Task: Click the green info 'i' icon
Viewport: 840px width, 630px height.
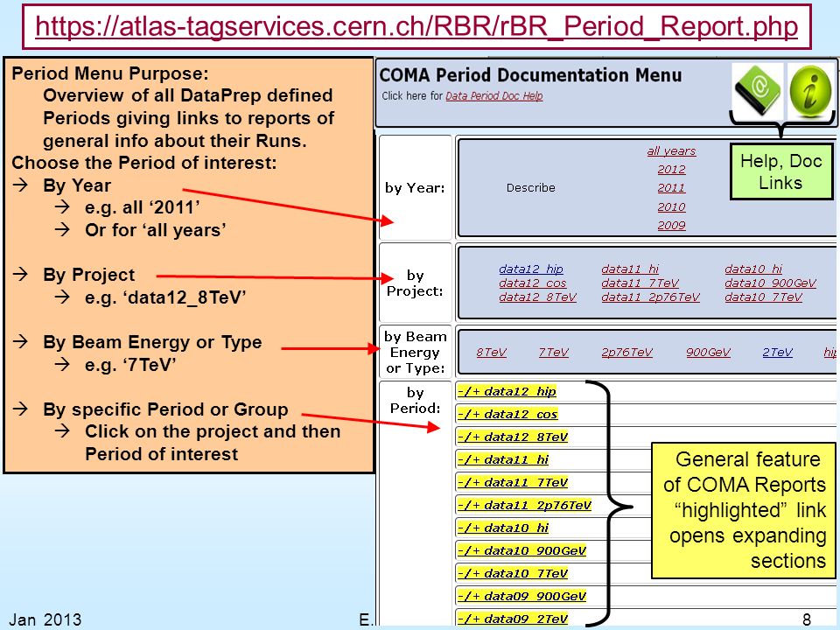Action: 810,90
